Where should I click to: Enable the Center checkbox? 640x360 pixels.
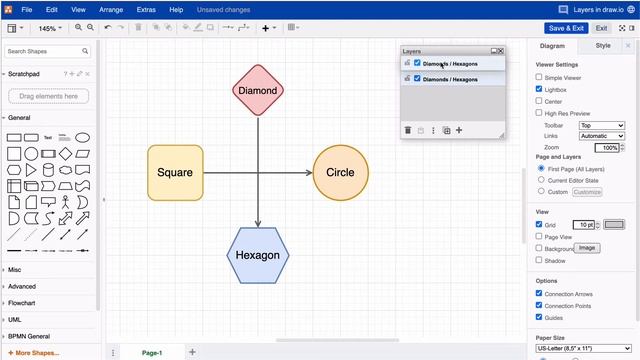point(539,100)
